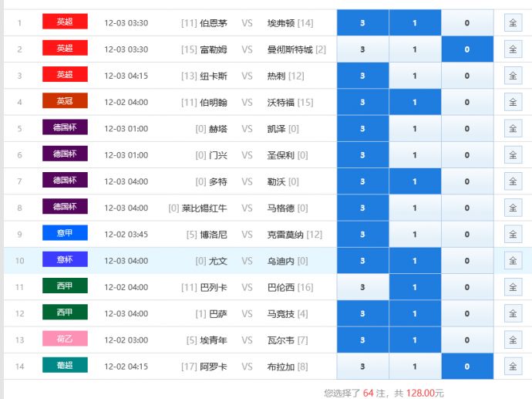
Task: Click the 全 button for 尤文 vs 乌迪内
Action: coord(513,261)
